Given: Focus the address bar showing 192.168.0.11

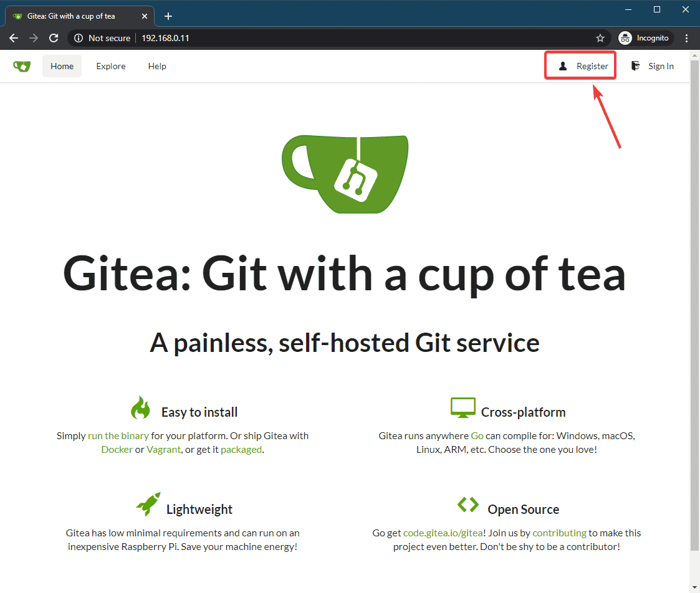Looking at the screenshot, I should [339, 38].
